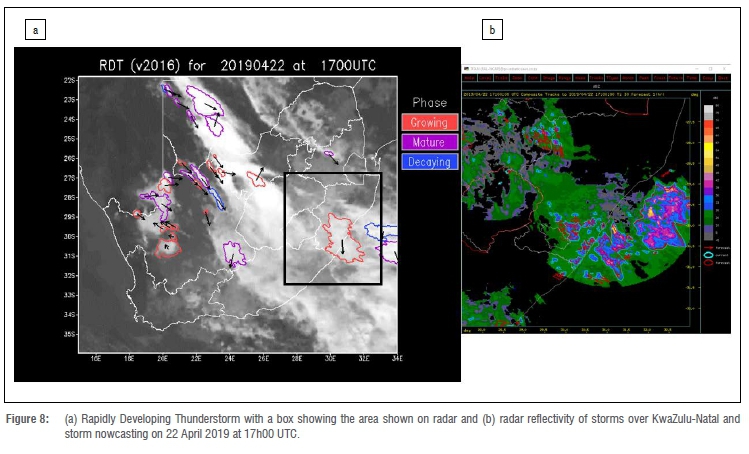
Task: Select the Past button in radar toolbar
Action: [644, 77]
